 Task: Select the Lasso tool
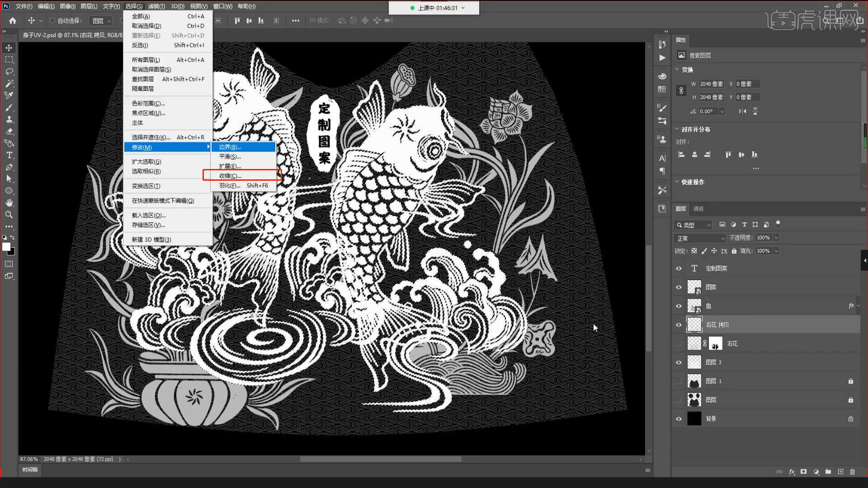click(9, 72)
